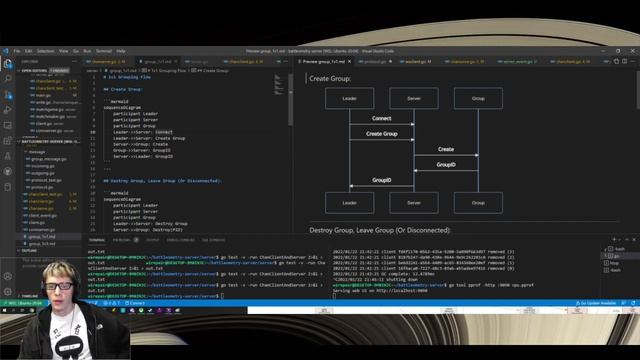
Task: Maximize the terminal panel
Action: (x=627, y=240)
